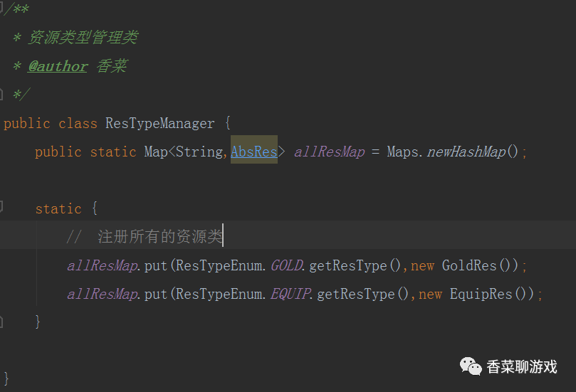Collapse the static block fold marker
The width and height of the screenshot is (576, 392).
[2, 208]
